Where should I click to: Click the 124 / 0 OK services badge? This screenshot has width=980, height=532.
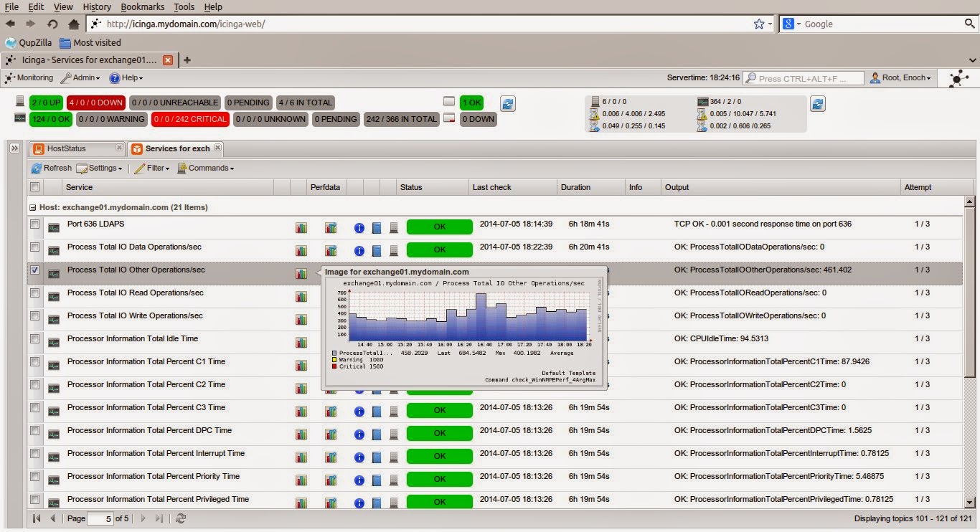[x=51, y=119]
